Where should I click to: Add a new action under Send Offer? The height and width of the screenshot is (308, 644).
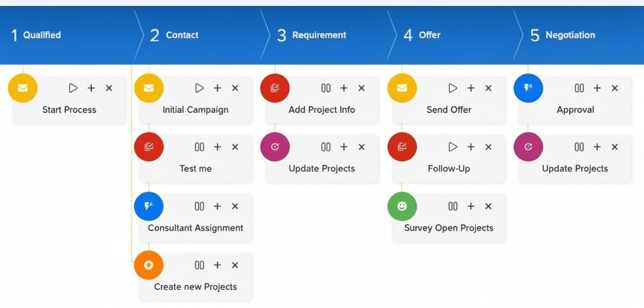click(x=470, y=87)
